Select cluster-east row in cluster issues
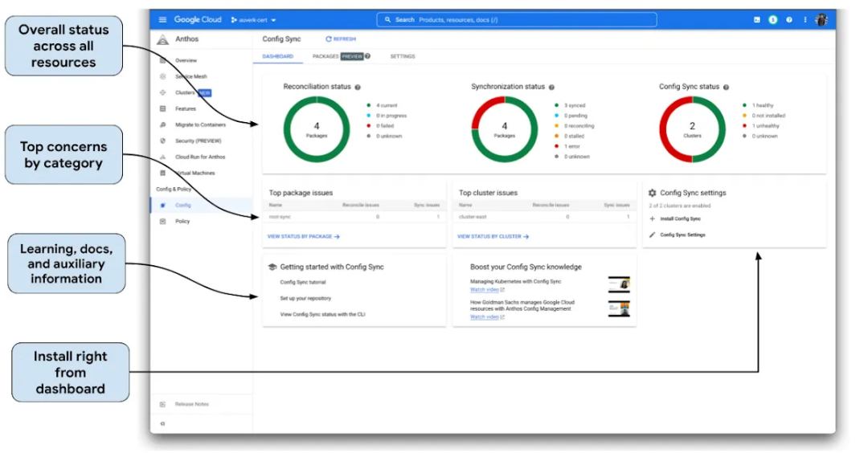 544,217
